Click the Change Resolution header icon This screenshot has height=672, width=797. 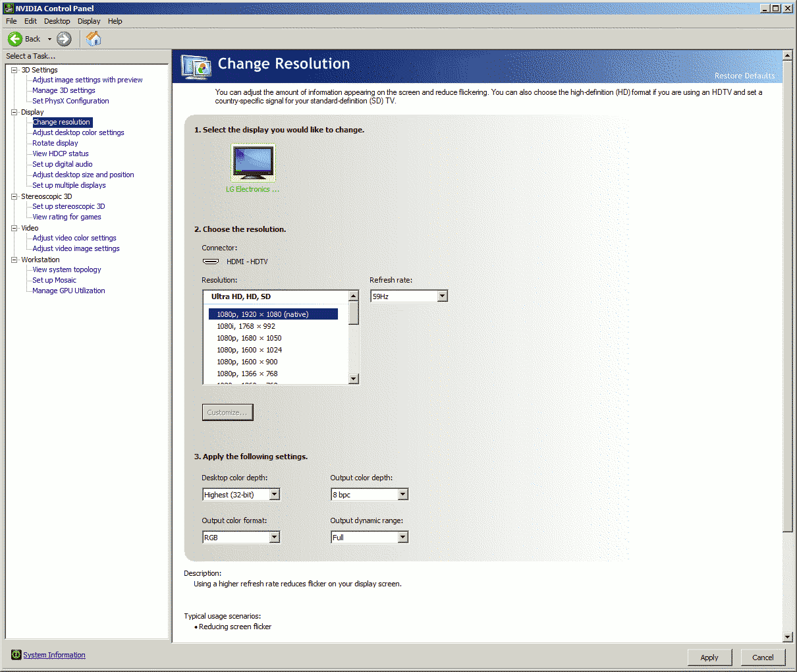click(196, 66)
